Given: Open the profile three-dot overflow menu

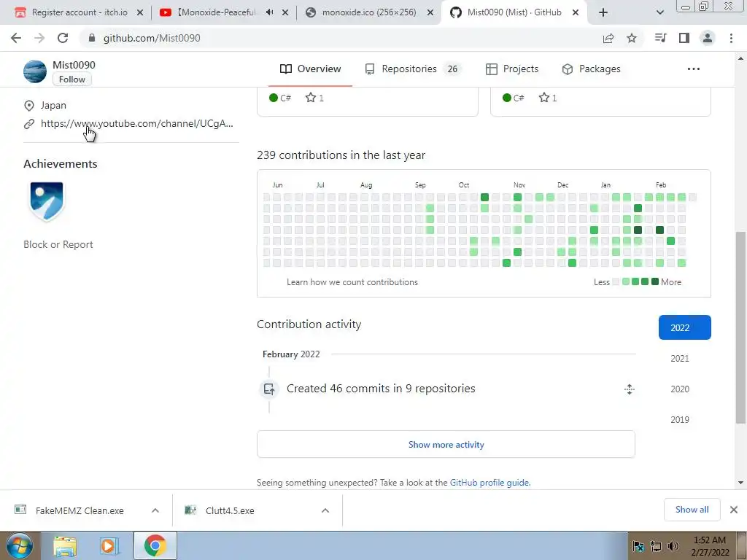Looking at the screenshot, I should click(694, 69).
